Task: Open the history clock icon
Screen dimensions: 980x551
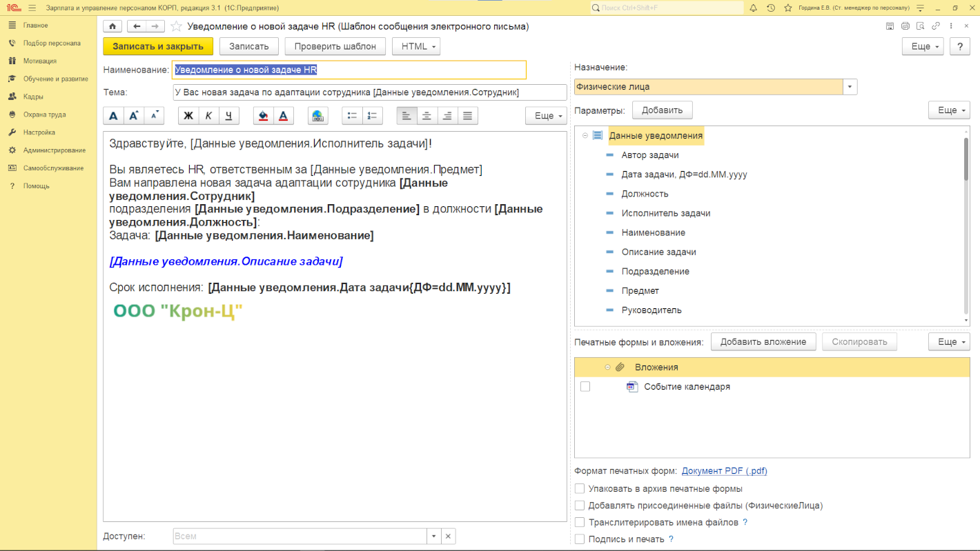Action: (x=771, y=8)
